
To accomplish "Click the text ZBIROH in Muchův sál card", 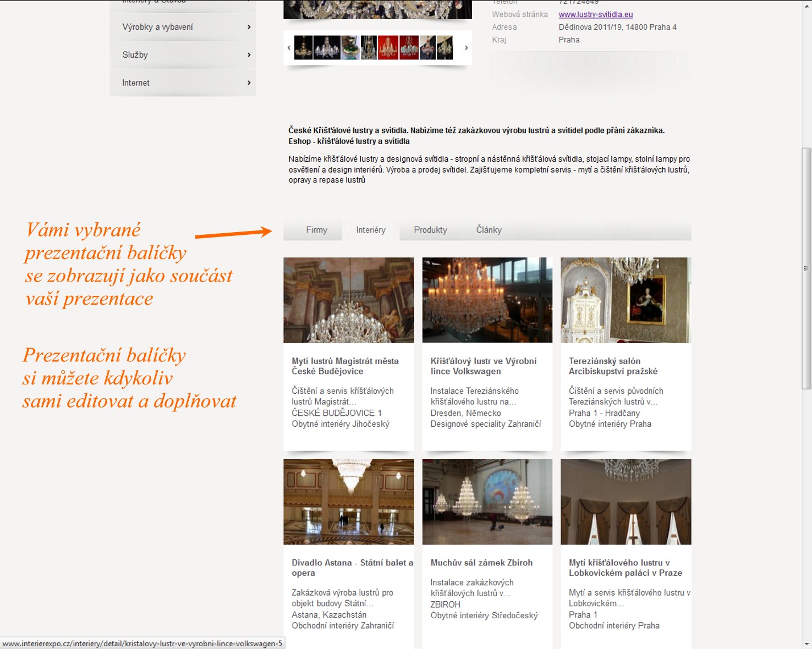I will click(445, 604).
